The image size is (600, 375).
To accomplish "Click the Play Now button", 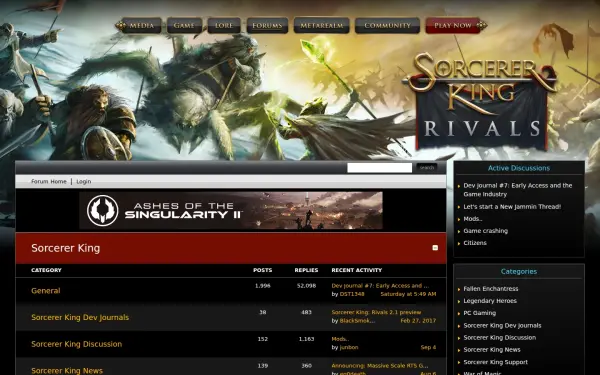I will click(x=453, y=26).
